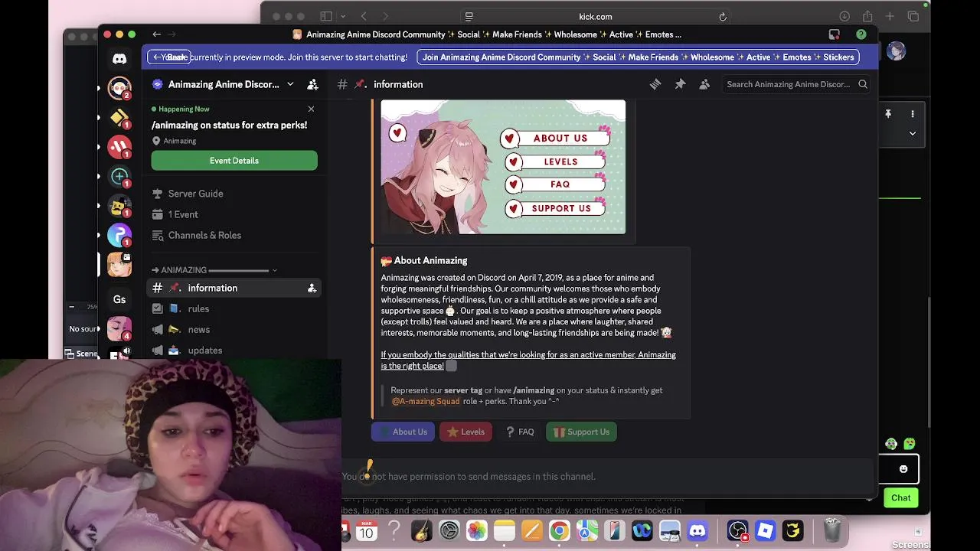Image resolution: width=980 pixels, height=551 pixels.
Task: Open Discord help question mark icon
Action: (861, 34)
